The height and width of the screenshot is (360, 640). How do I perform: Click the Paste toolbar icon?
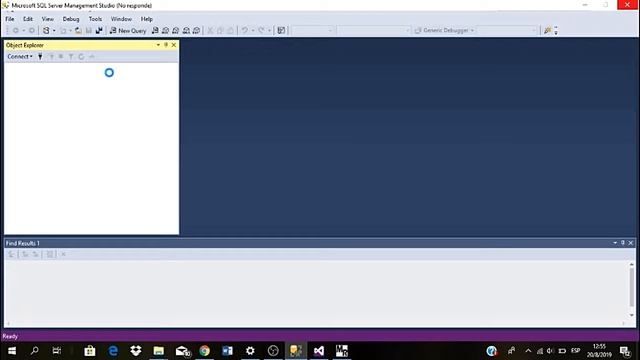[231, 31]
